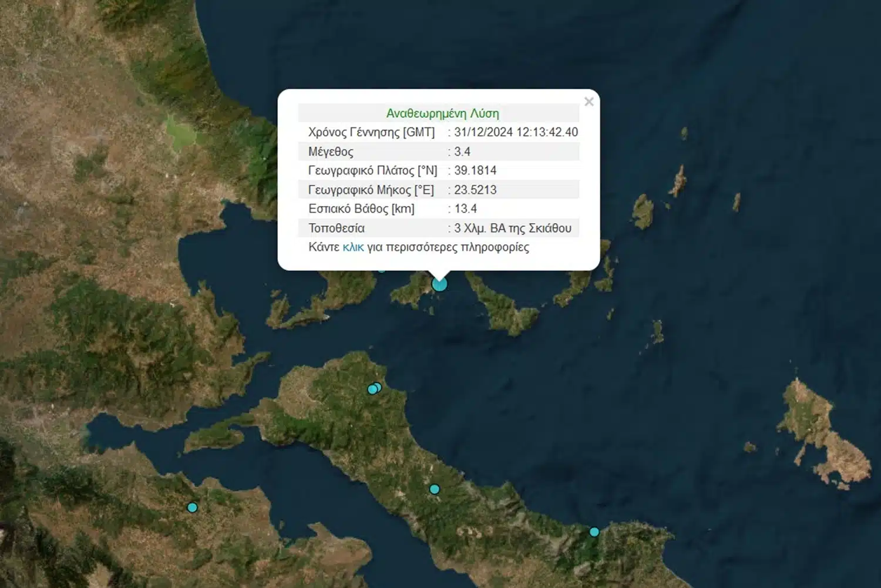Select the left of the two overlapping markers in northern Evia
The width and height of the screenshot is (881, 588).
tap(371, 389)
